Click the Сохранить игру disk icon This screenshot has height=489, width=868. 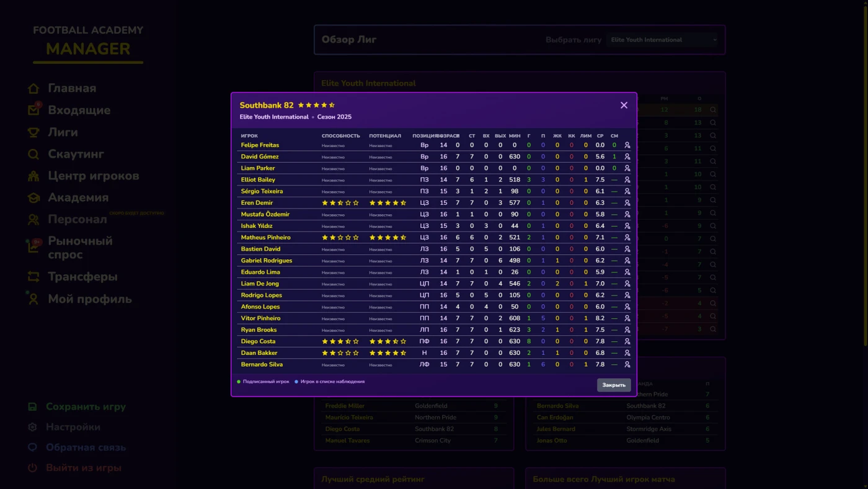pos(32,407)
